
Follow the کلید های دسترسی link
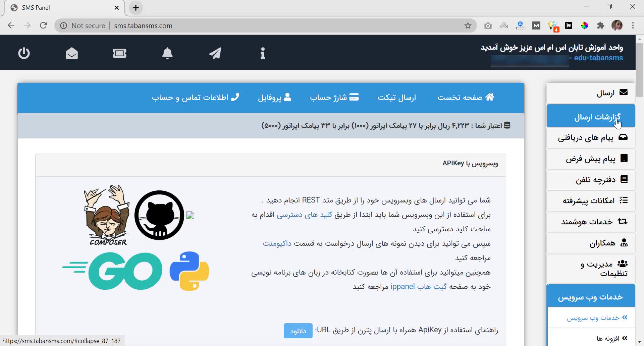tap(304, 215)
